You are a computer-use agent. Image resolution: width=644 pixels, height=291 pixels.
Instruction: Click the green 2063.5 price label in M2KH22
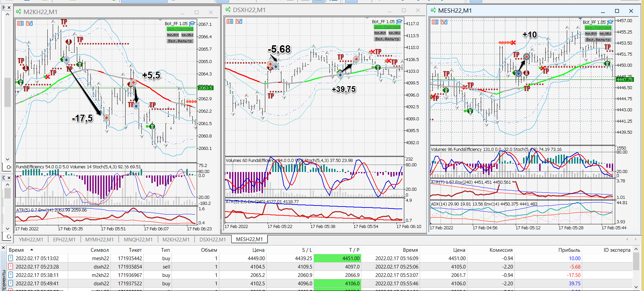[205, 88]
